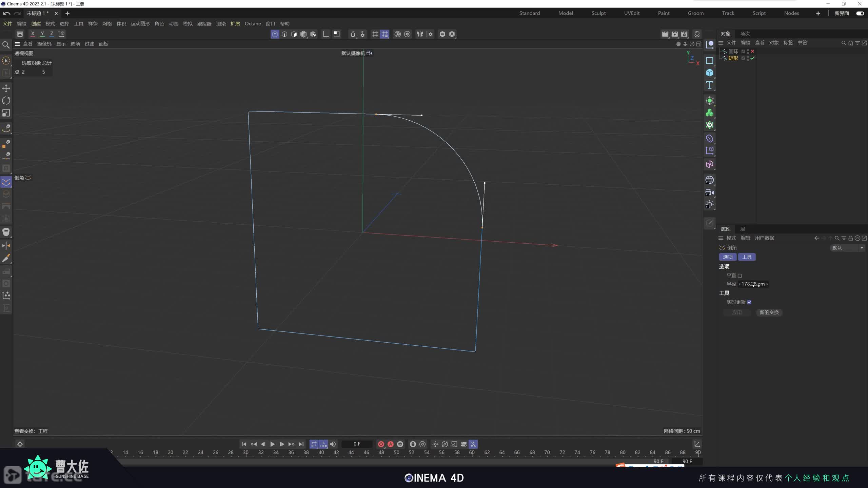Select the Move tool in left toolbar

[x=6, y=88]
